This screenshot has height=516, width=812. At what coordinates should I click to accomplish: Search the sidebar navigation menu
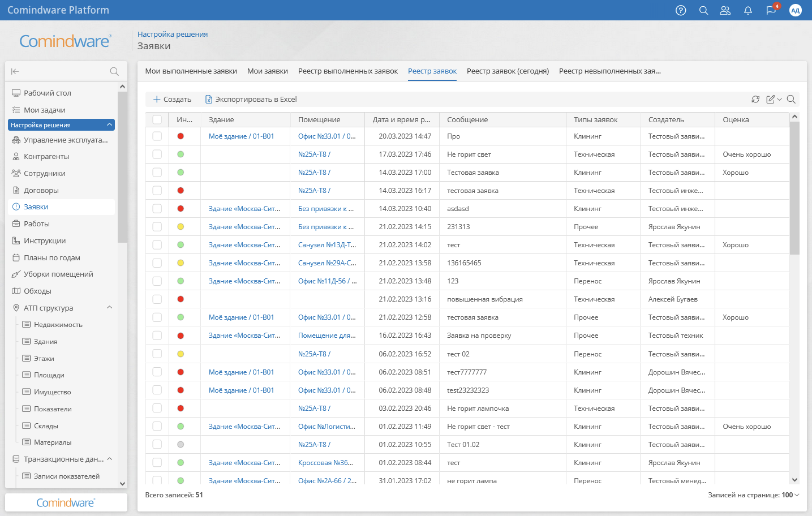[114, 71]
